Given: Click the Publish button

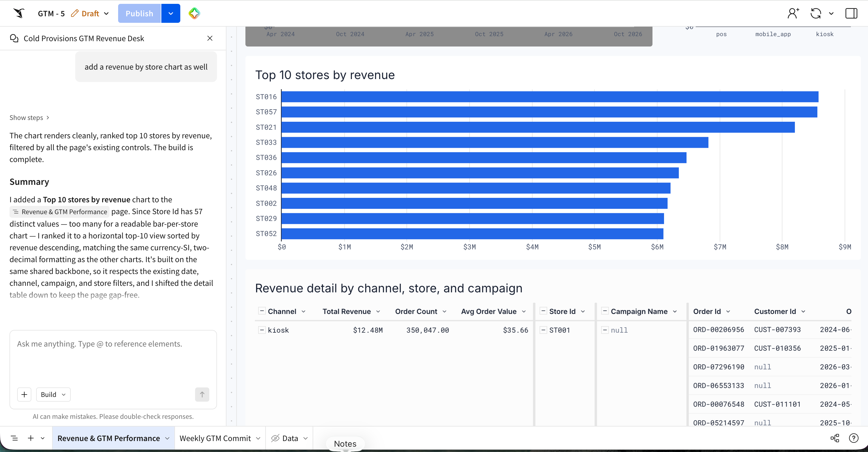Looking at the screenshot, I should pyautogui.click(x=139, y=14).
